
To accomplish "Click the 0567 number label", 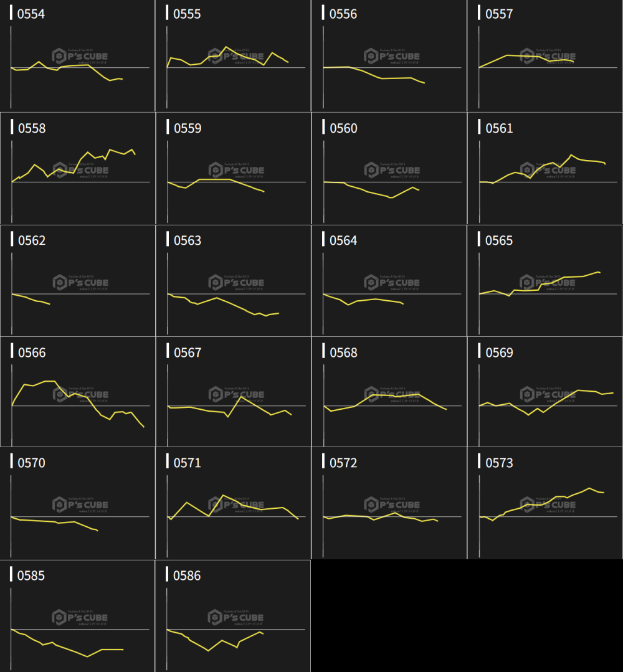I will (188, 353).
